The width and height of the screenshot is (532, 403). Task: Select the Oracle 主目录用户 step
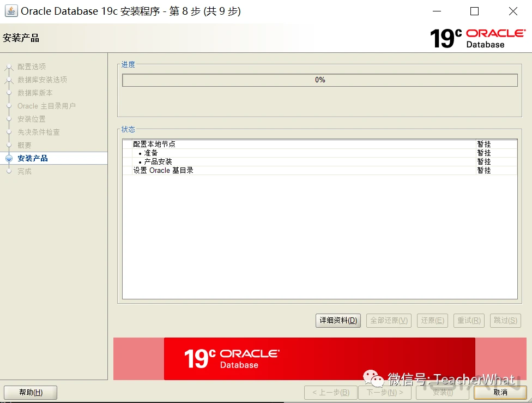point(46,106)
